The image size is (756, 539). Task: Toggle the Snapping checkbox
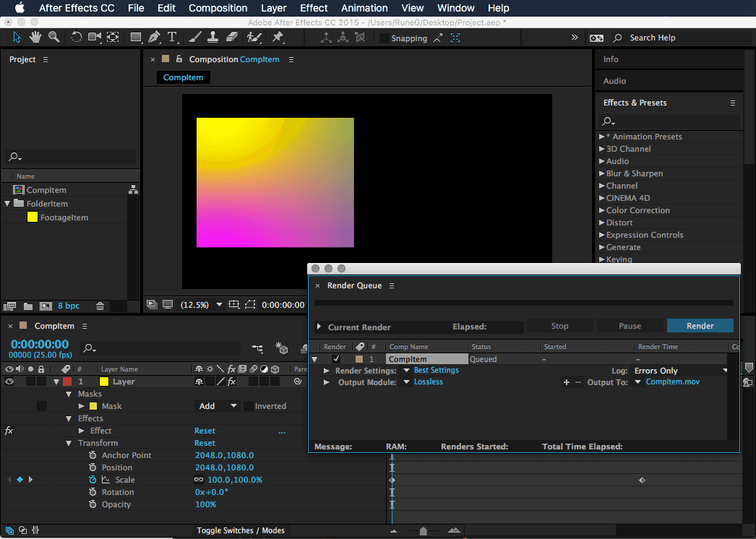coord(385,38)
